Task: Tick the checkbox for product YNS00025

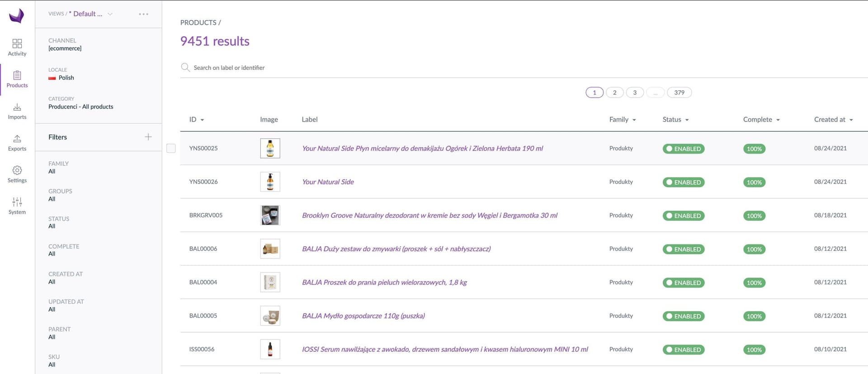Action: [171, 148]
